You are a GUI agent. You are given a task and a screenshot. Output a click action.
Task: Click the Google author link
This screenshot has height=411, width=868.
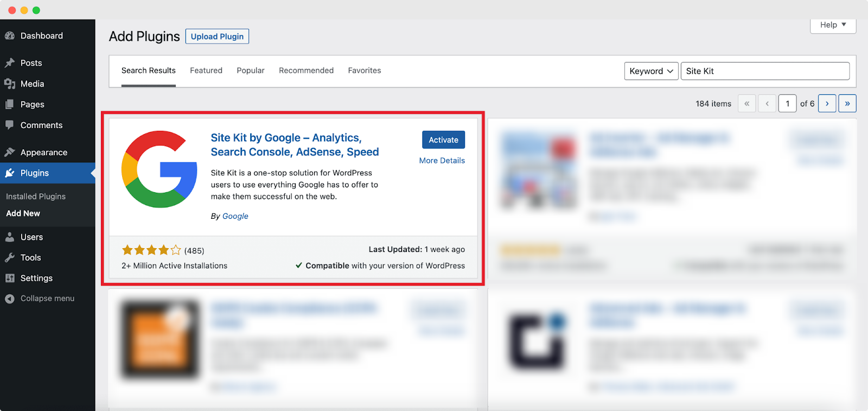coord(235,216)
